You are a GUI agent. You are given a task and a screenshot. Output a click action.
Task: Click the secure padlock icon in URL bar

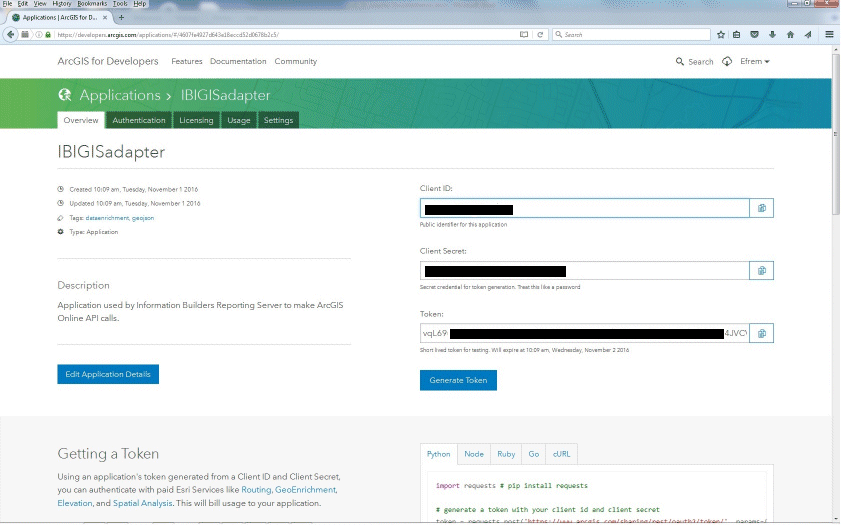[x=48, y=34]
